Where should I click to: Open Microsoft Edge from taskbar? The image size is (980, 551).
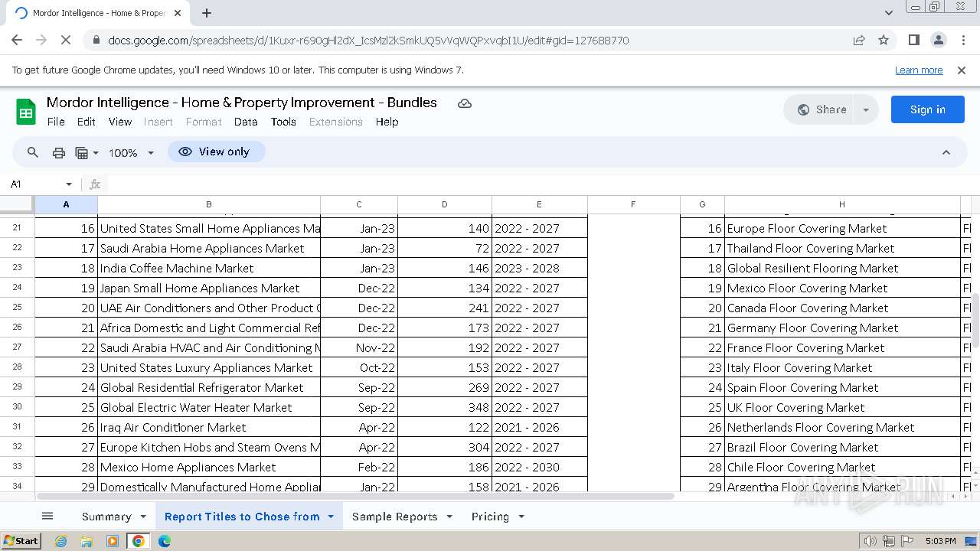tap(165, 541)
